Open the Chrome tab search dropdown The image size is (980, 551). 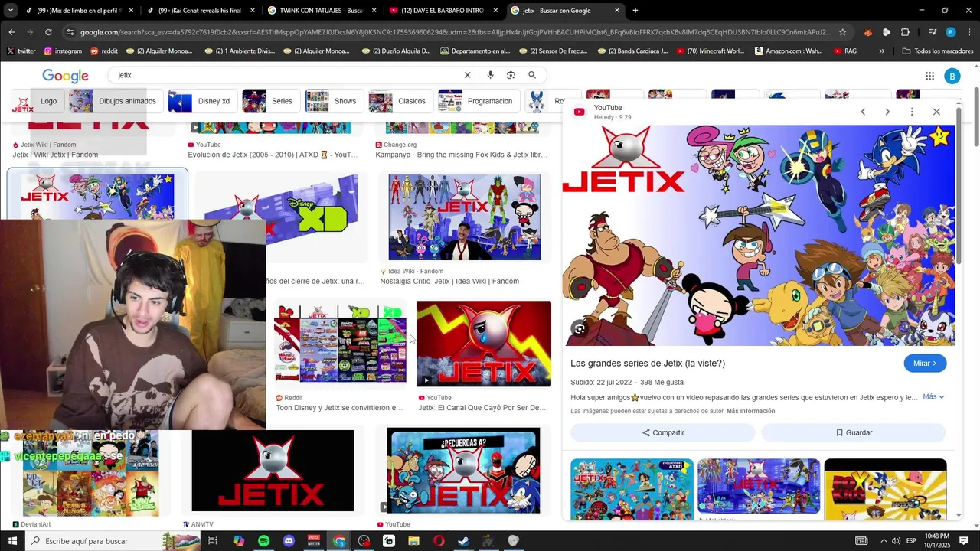pos(10,11)
